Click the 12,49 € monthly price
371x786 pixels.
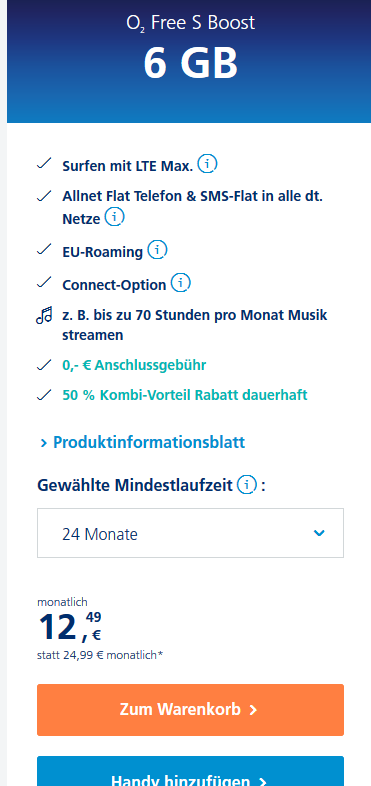pos(70,627)
